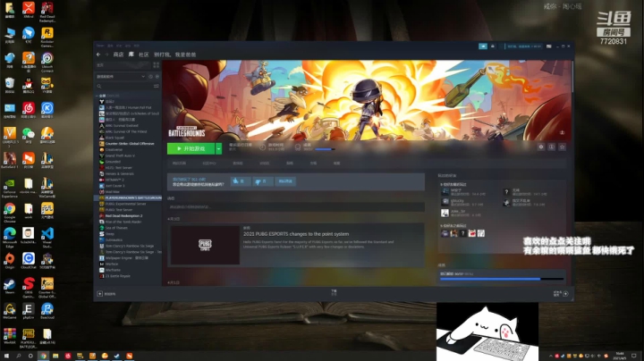This screenshot has height=361, width=644.
Task: Select PUBG: Experimental Server entry
Action: (123, 204)
